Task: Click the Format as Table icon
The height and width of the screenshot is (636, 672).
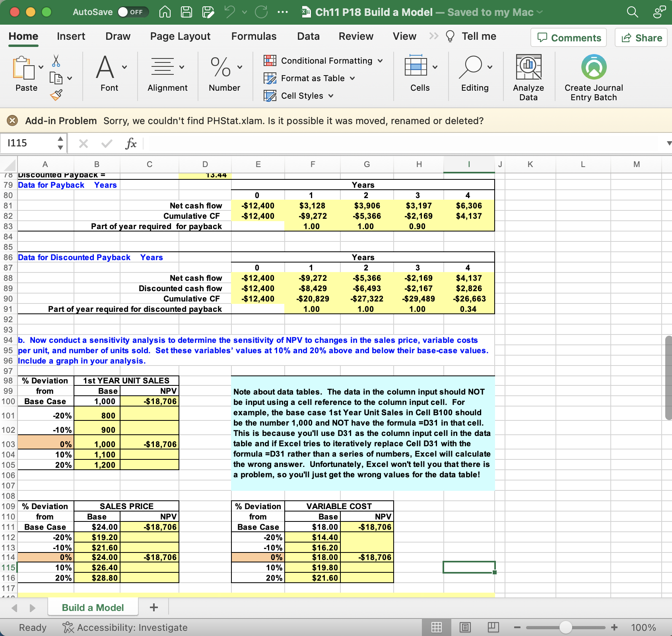Action: coord(270,78)
